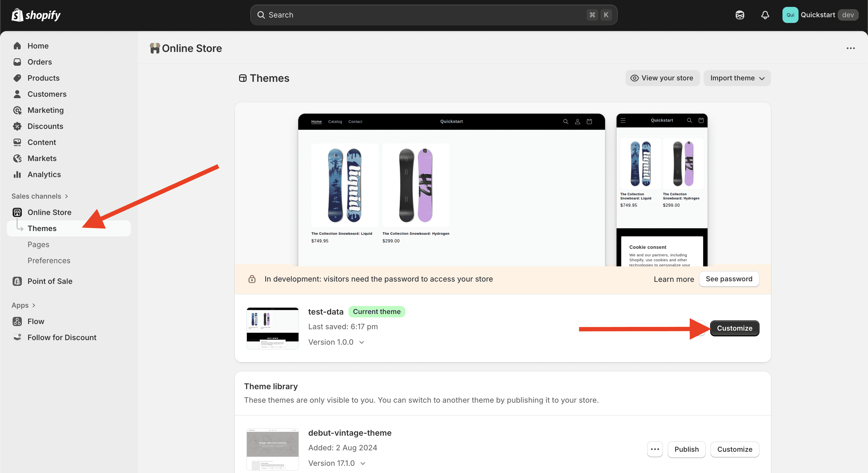Click the notifications bell icon
This screenshot has height=473, width=868.
[765, 15]
